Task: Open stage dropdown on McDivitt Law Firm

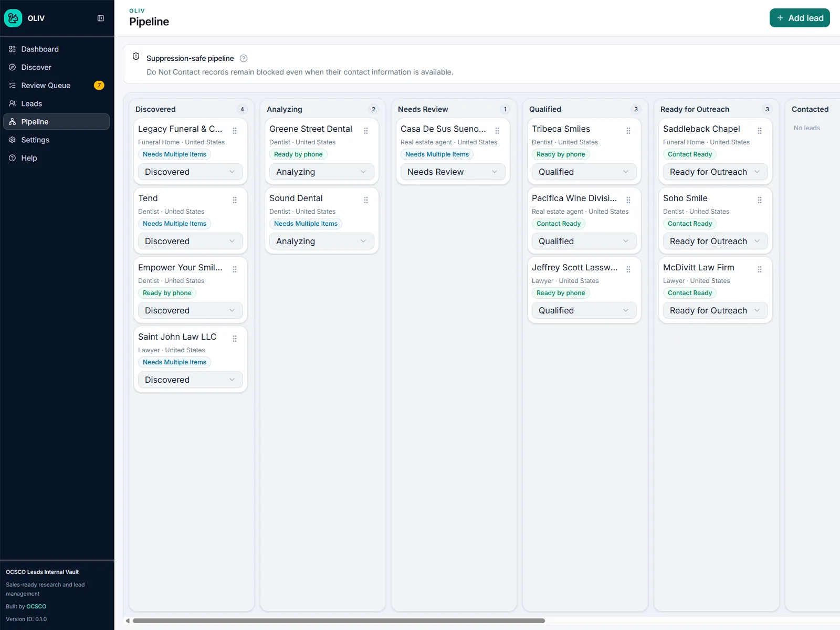Action: pos(716,310)
